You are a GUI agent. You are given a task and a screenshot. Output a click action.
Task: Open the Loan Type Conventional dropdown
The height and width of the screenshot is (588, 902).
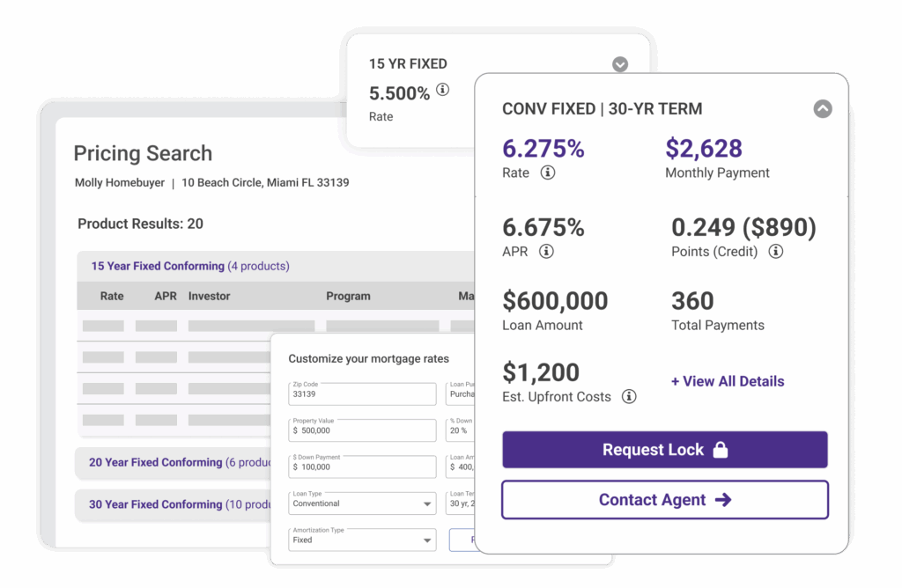click(x=362, y=503)
